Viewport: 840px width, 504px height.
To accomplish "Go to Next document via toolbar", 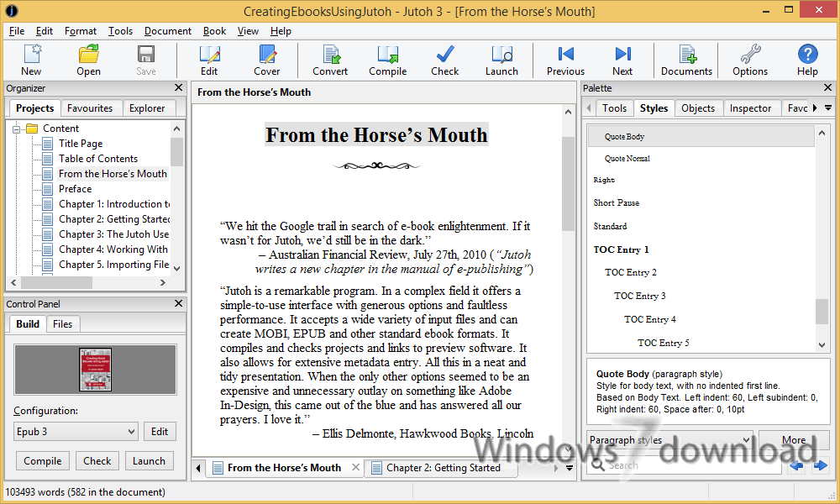I will click(622, 60).
